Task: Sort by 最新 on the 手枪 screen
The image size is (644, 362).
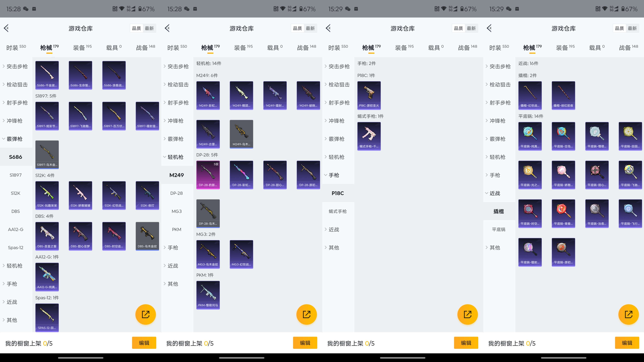Action: coord(471,28)
